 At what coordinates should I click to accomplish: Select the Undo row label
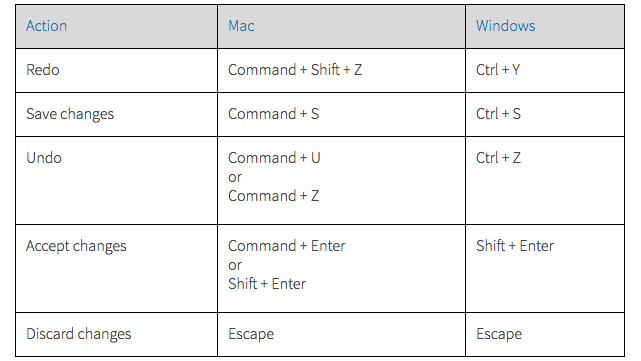44,158
